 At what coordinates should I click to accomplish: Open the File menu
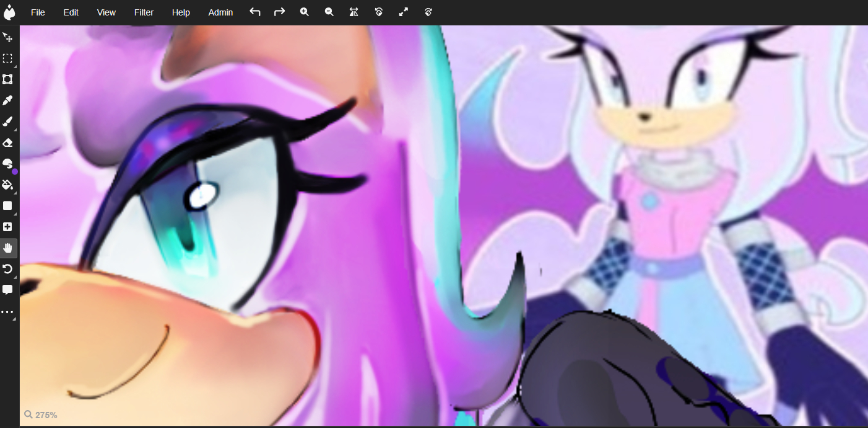coord(38,12)
